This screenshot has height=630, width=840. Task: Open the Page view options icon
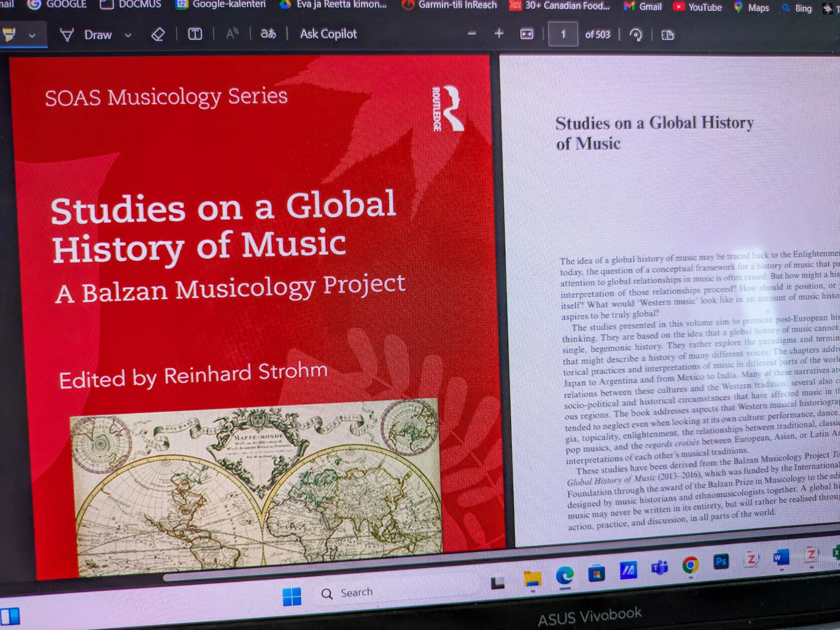(667, 35)
